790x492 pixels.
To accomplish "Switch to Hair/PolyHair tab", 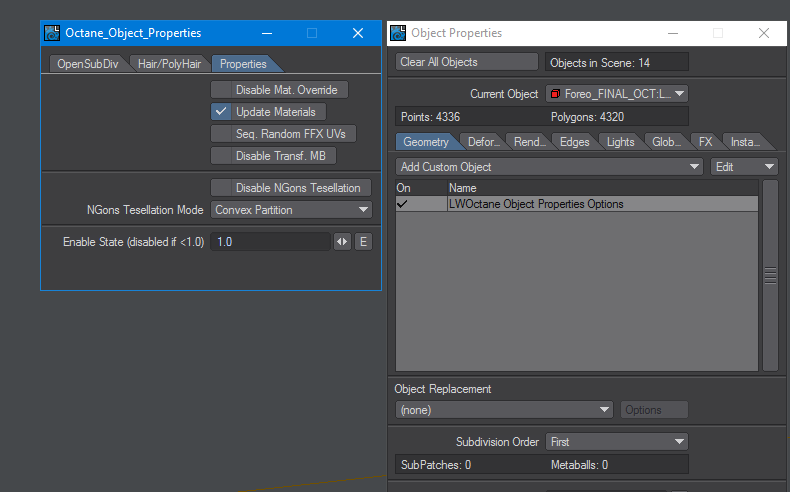I will tap(169, 64).
